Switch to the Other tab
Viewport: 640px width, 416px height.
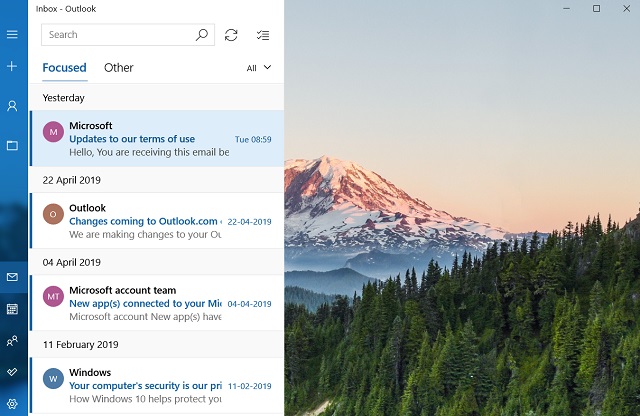[x=118, y=68]
